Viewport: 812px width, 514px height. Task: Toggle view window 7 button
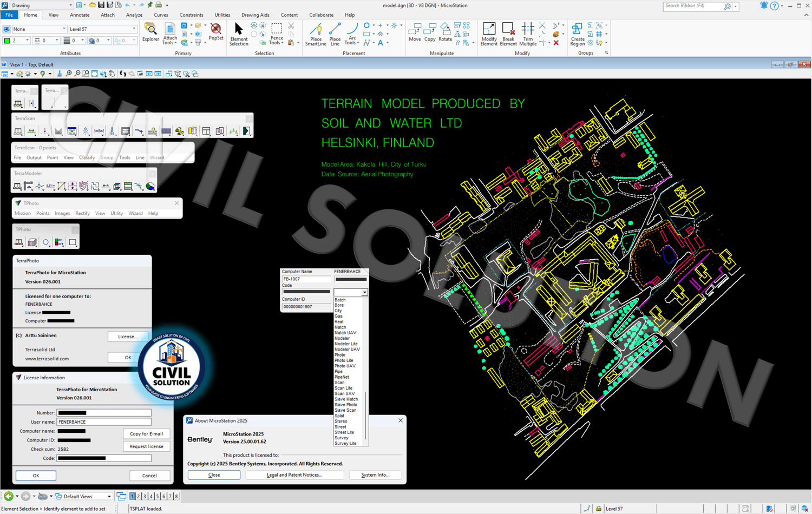(170, 496)
